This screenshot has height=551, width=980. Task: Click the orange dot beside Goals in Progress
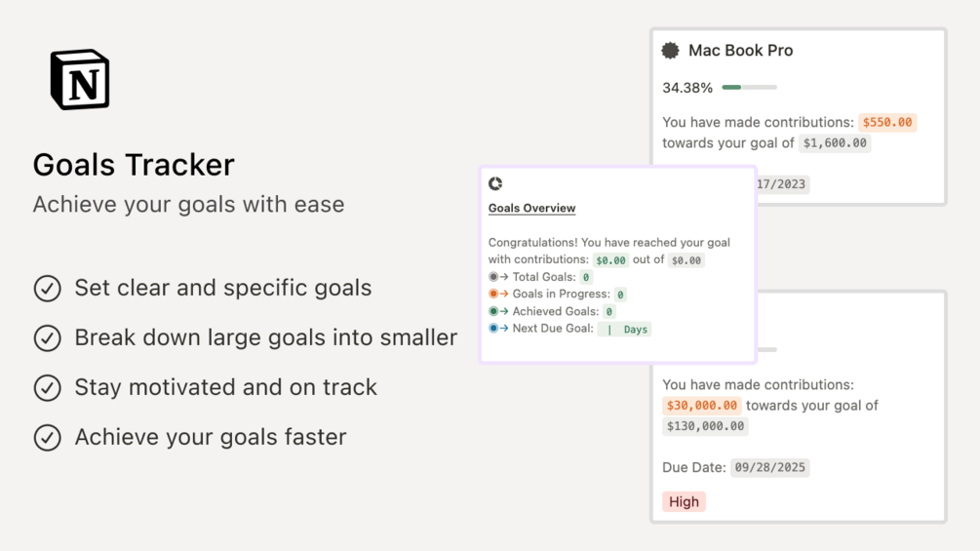coord(493,294)
